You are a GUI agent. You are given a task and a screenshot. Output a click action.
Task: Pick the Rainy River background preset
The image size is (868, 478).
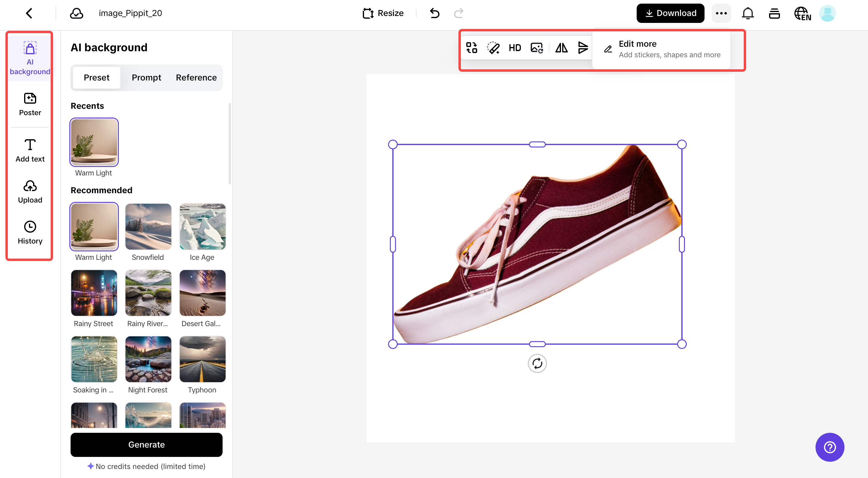click(148, 293)
